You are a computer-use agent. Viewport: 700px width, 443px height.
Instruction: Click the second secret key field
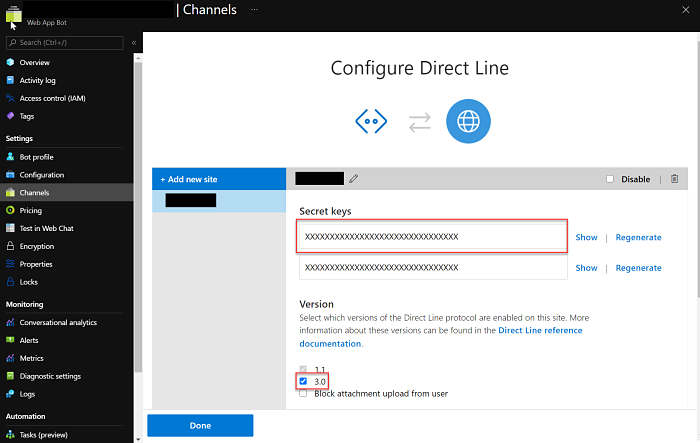click(x=433, y=267)
